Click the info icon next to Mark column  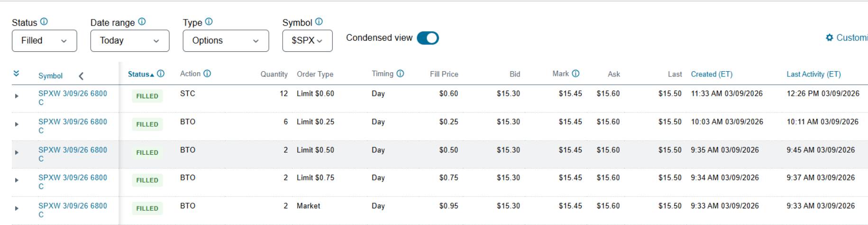576,74
